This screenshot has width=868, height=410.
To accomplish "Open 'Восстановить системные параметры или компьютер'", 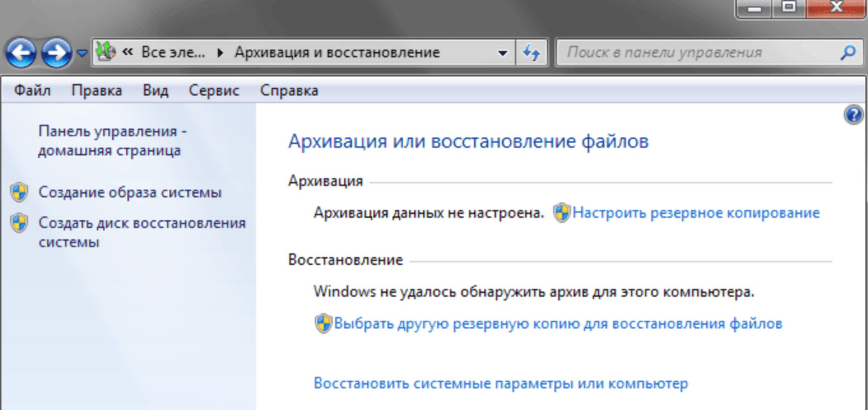I will pyautogui.click(x=501, y=384).
